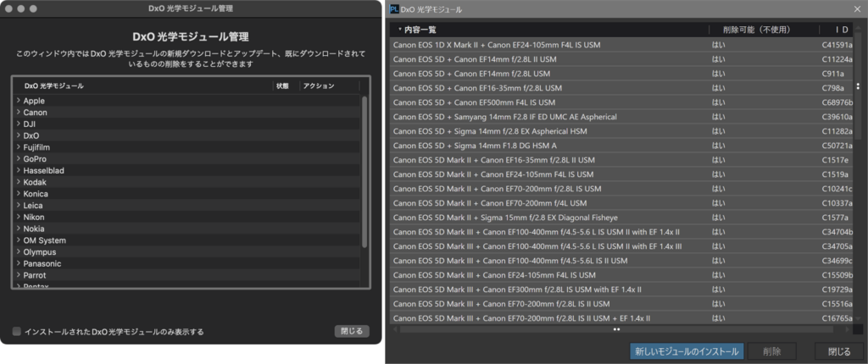Click the PL app icon in title bar
Viewport: 868px width, 364px height.
tap(394, 8)
